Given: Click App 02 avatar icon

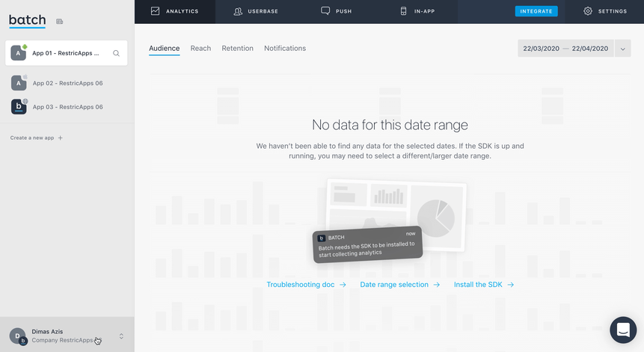Looking at the screenshot, I should 19,82.
